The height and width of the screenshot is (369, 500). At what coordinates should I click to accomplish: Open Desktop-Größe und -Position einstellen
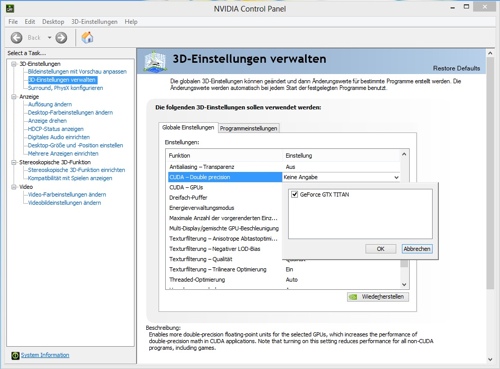pyautogui.click(x=75, y=145)
